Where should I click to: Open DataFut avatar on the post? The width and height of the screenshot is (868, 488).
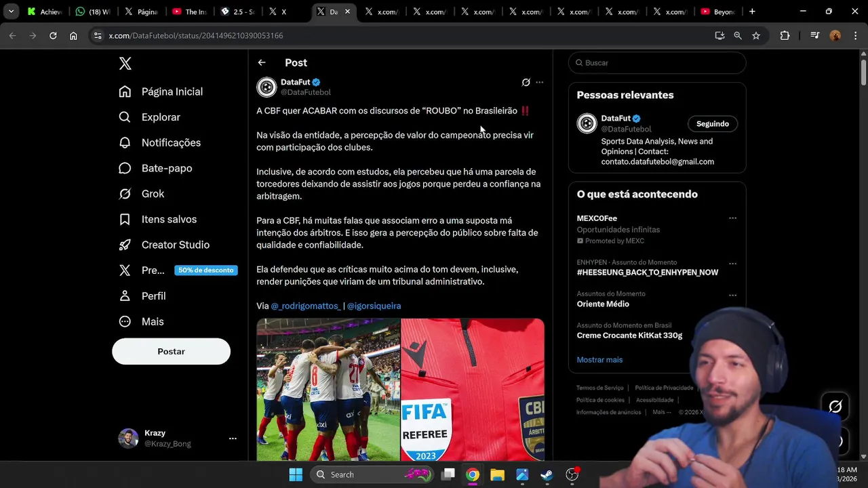tap(267, 87)
